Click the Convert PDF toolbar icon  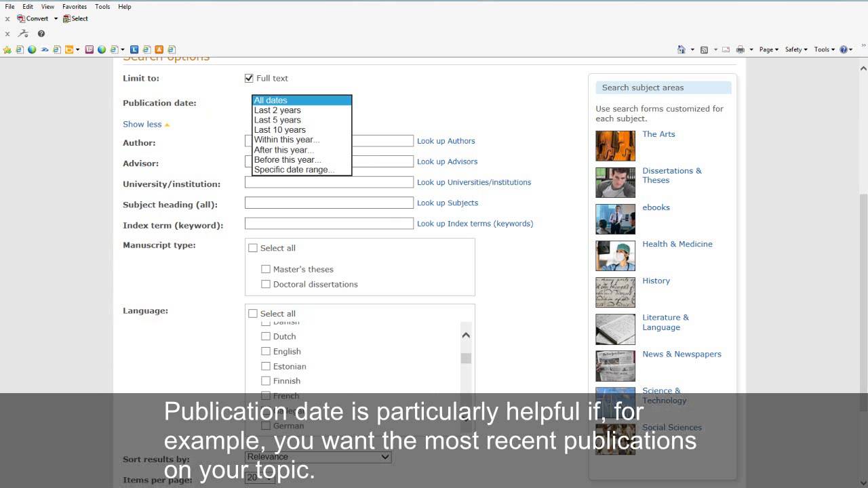pos(21,19)
